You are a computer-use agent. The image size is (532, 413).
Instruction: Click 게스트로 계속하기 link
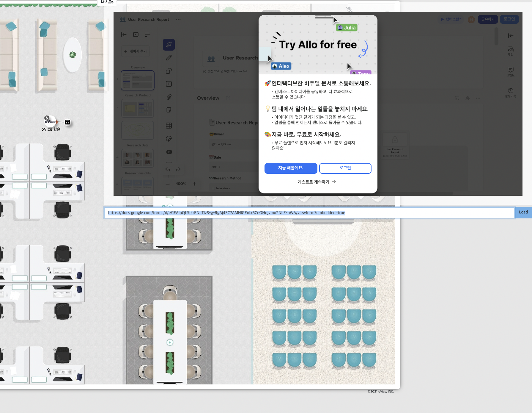coord(317,182)
